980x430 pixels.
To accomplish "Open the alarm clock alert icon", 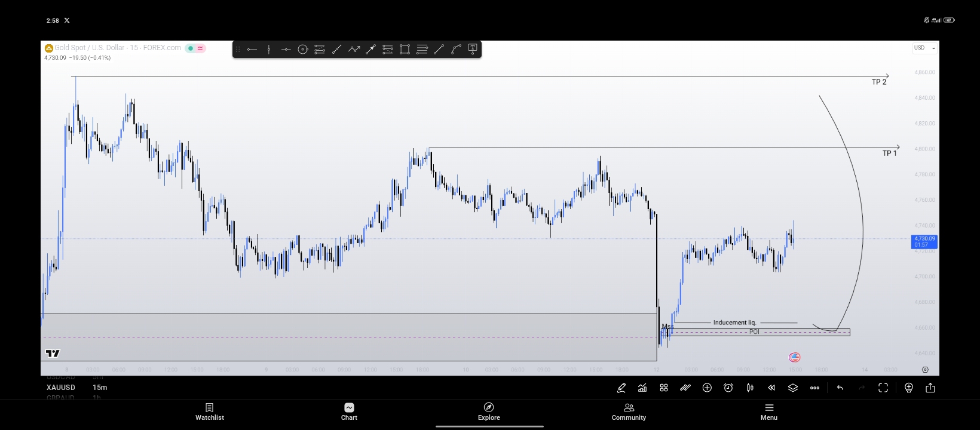I will tap(728, 388).
